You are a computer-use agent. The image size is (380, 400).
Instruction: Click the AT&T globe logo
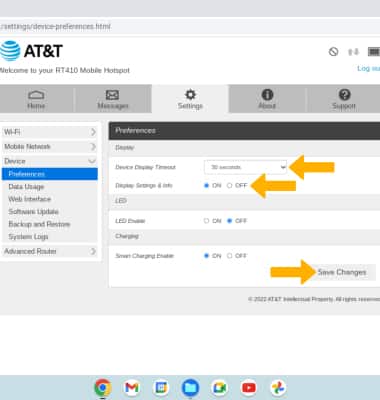click(x=10, y=51)
